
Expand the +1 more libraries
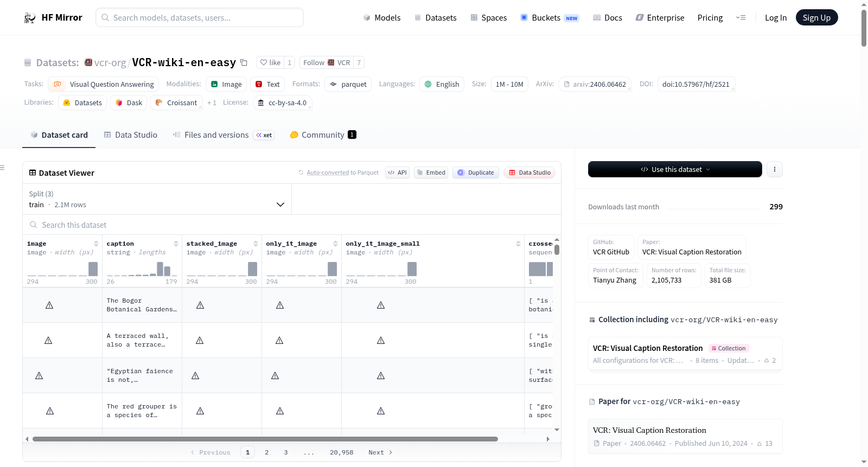(x=212, y=103)
